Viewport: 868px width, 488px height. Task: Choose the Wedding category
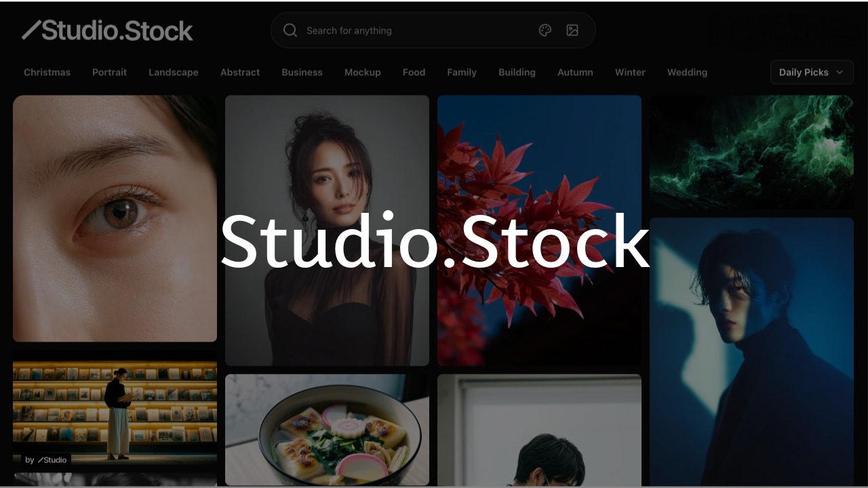point(687,72)
